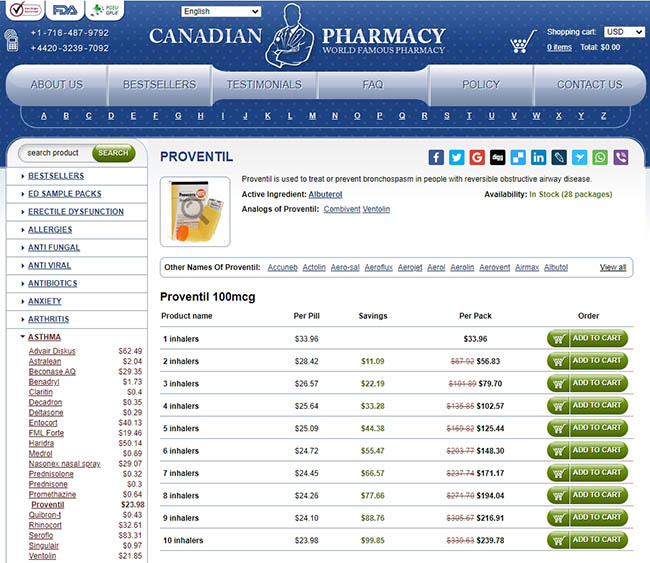Add 1 inhalers to cart
Screen dimensions: 650x563
(x=587, y=339)
